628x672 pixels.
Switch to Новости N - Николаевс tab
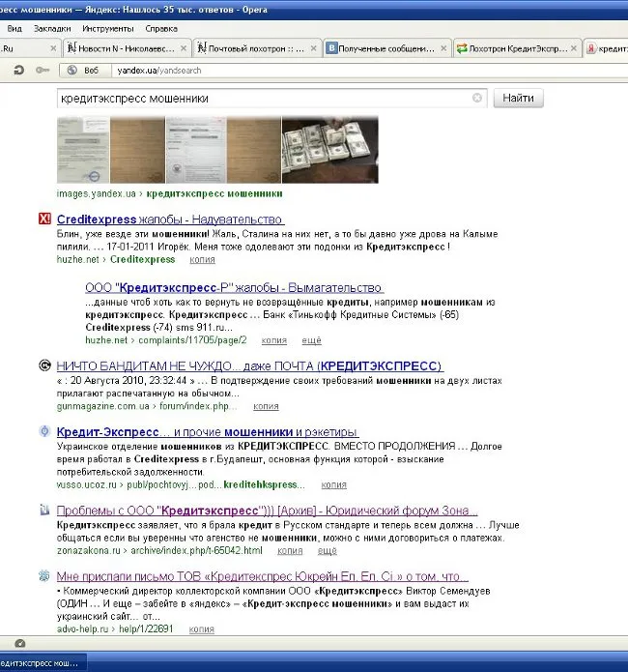click(126, 48)
